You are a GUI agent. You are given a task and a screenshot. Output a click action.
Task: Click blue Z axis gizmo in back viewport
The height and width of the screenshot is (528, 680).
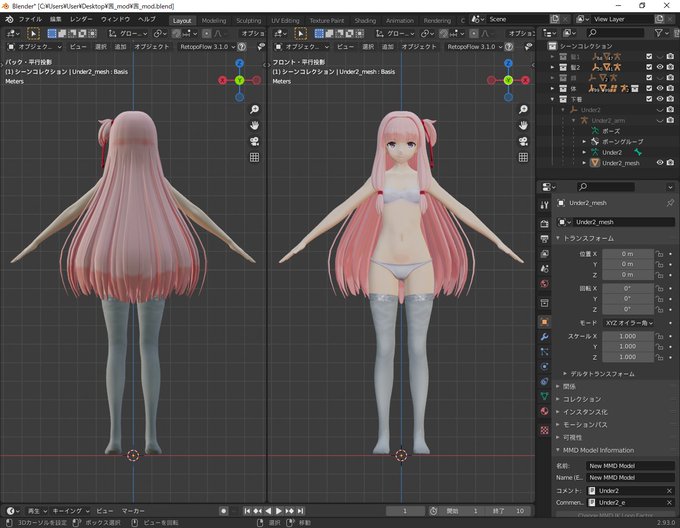239,63
